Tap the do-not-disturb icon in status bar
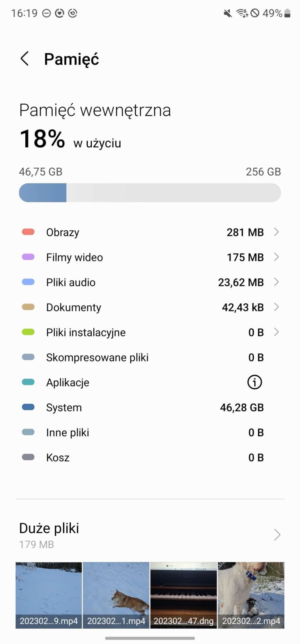This screenshot has width=300, height=644. pos(47,13)
